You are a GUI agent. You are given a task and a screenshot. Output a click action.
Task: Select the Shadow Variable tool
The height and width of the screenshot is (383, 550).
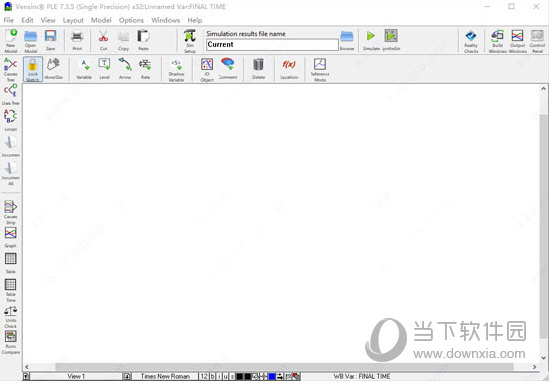click(x=176, y=69)
